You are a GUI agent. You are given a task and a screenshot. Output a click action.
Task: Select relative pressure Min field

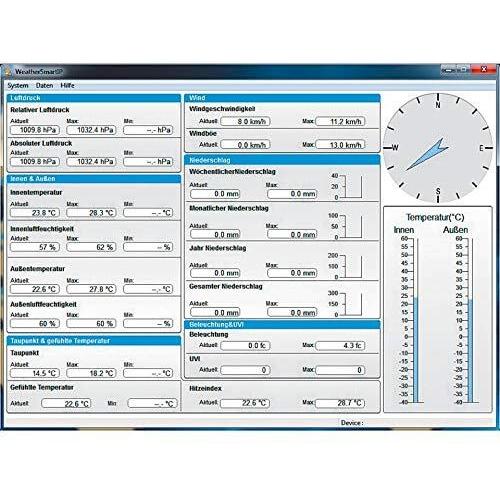148,130
